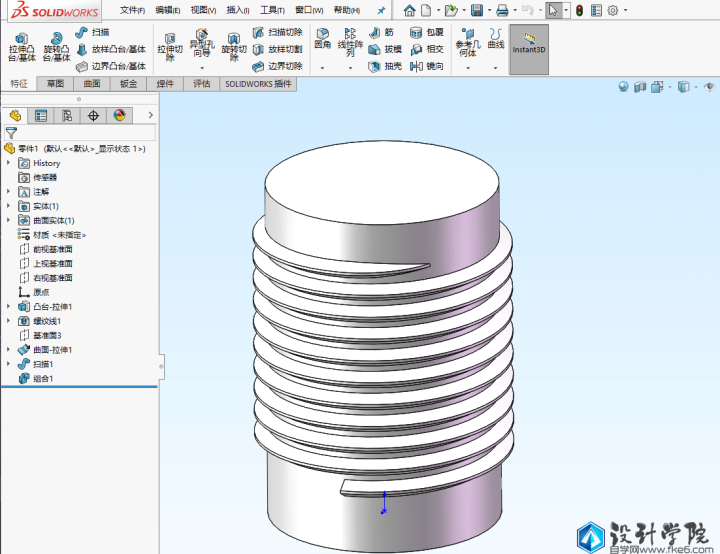Click the Extruded Cut (拉伸切除) tool
Screen dimensions: 720x554
tap(169, 46)
